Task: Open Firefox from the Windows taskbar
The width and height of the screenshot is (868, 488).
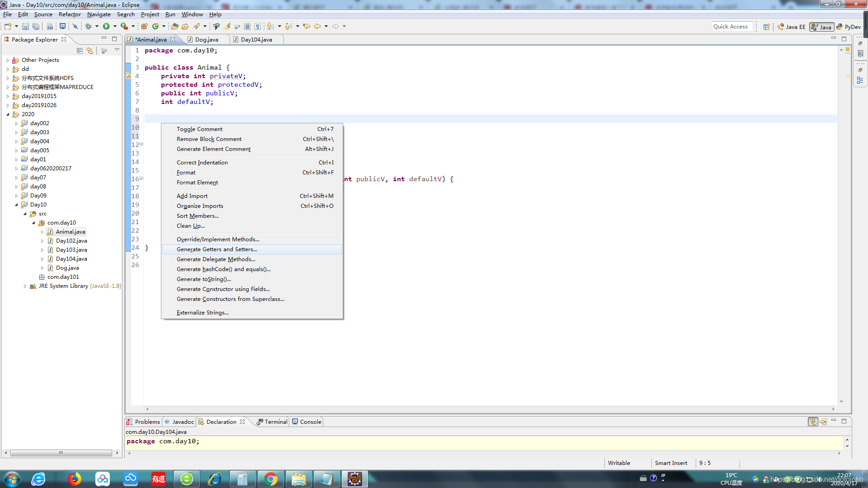Action: tap(75, 479)
